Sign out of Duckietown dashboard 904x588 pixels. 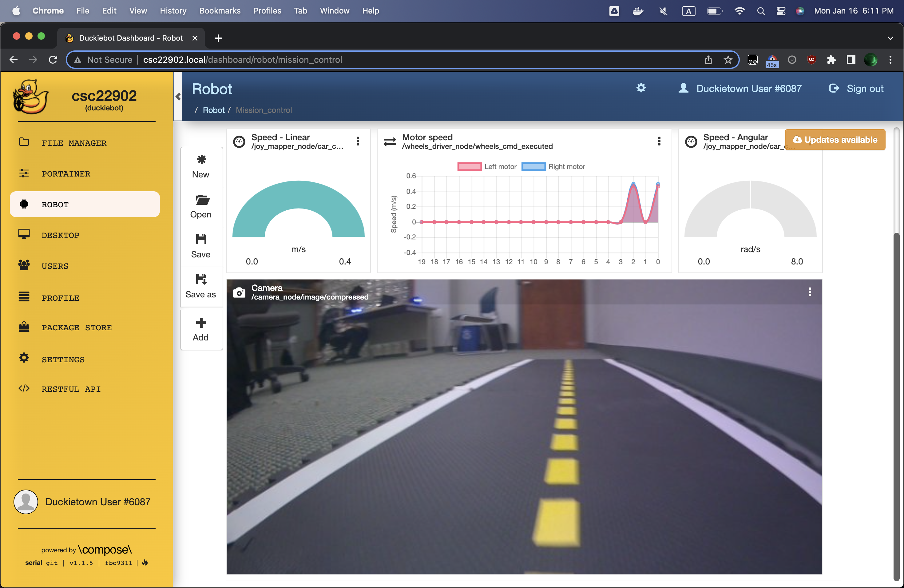coord(856,88)
